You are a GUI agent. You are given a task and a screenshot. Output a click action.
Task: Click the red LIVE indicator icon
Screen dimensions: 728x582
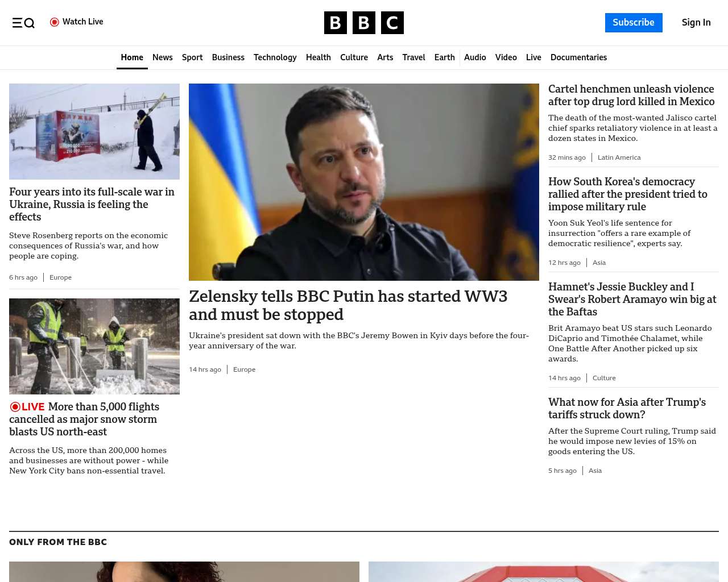tap(15, 407)
